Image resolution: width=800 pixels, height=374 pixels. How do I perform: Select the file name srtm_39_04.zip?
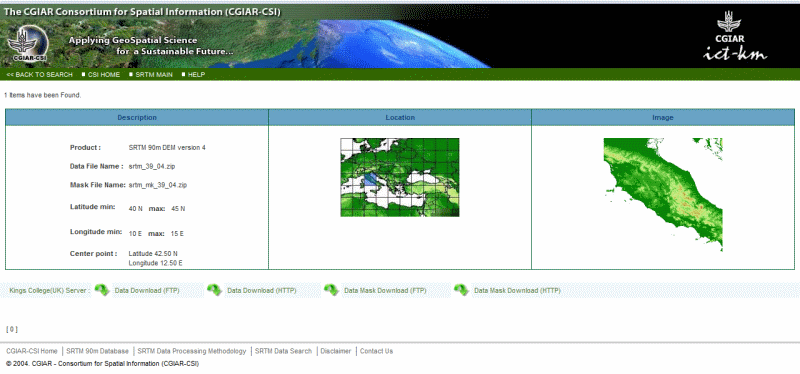(152, 166)
